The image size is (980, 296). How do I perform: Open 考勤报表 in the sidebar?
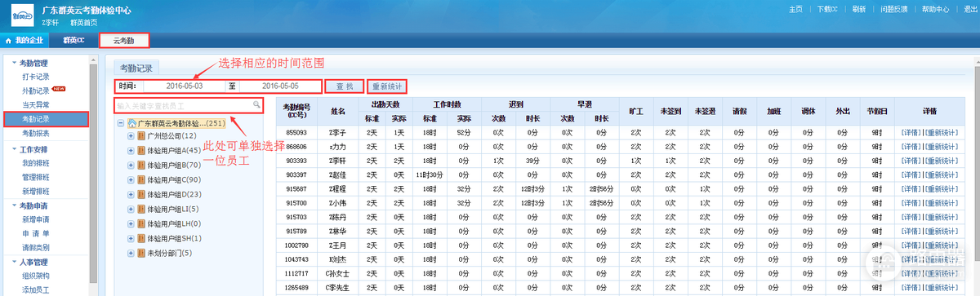pos(36,133)
